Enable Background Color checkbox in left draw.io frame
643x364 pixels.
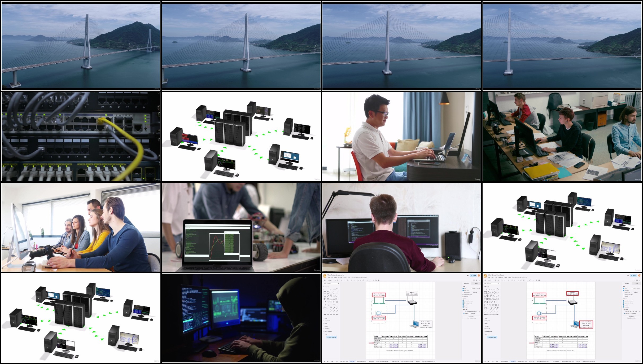point(463,295)
